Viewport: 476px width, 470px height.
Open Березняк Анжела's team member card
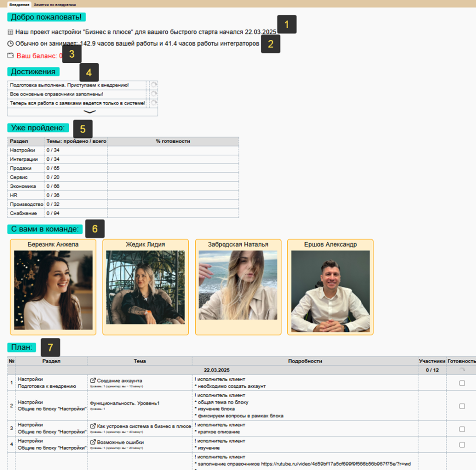pos(53,287)
